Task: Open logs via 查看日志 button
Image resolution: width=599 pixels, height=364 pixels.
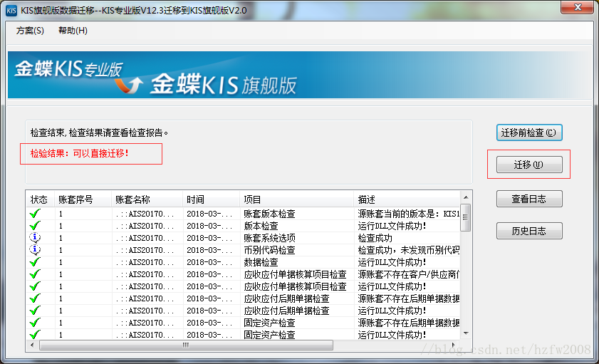Action: click(529, 199)
